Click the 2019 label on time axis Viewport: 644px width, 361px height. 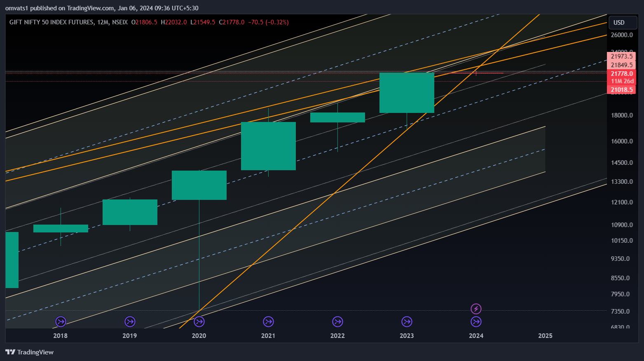pyautogui.click(x=130, y=335)
